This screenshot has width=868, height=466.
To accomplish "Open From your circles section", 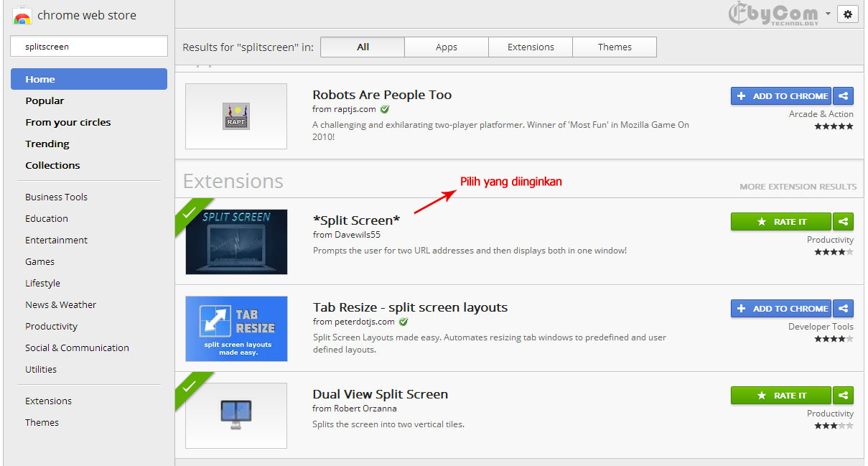I will pyautogui.click(x=68, y=122).
